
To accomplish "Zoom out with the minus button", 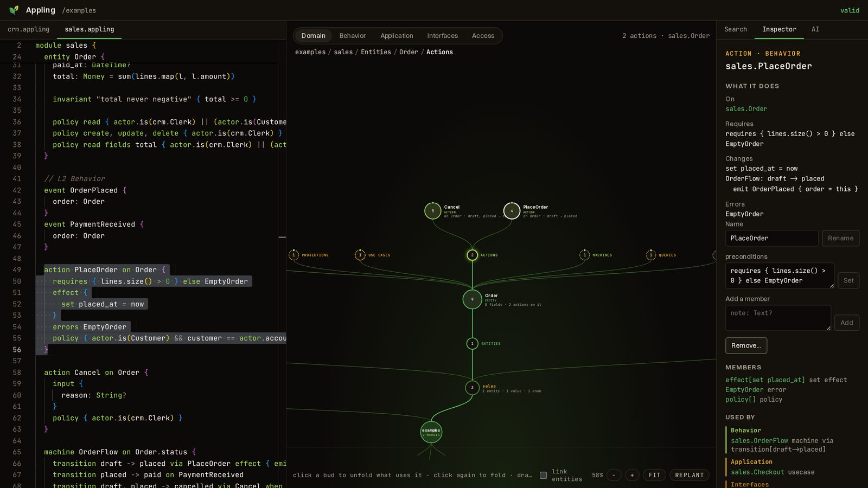I will [614, 475].
